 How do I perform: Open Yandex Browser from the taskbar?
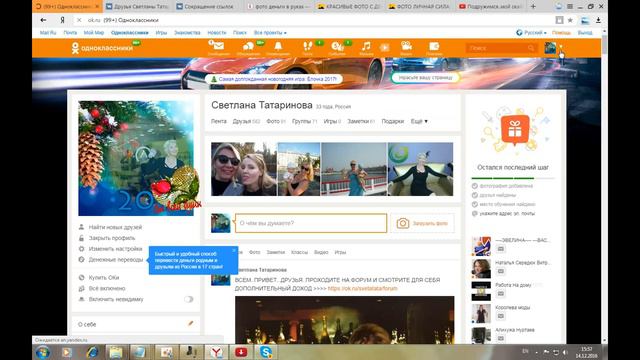[x=216, y=352]
